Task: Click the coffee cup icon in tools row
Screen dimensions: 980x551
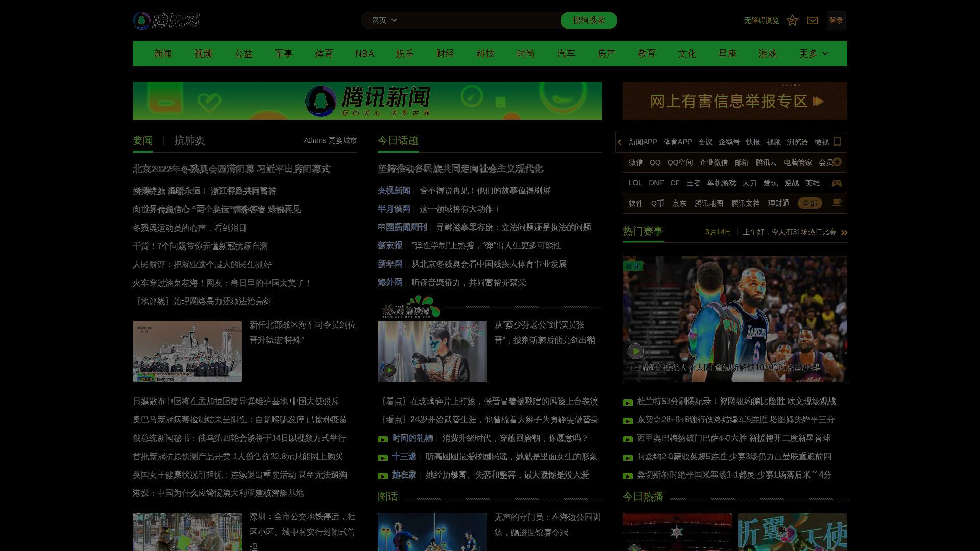Action: click(837, 203)
